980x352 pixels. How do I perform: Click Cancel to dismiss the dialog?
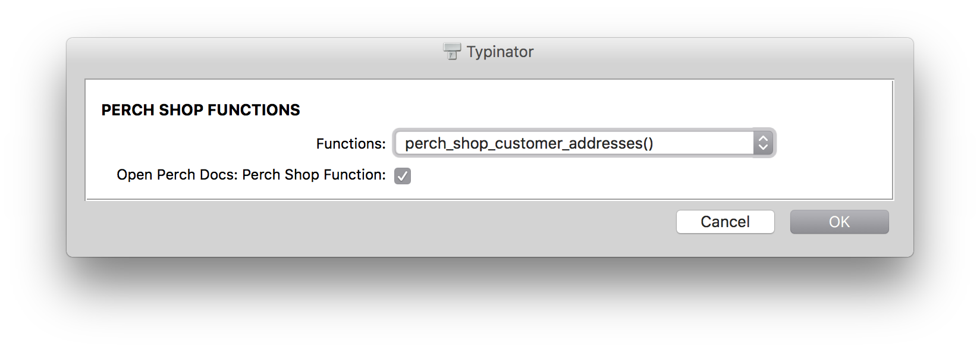click(x=724, y=221)
